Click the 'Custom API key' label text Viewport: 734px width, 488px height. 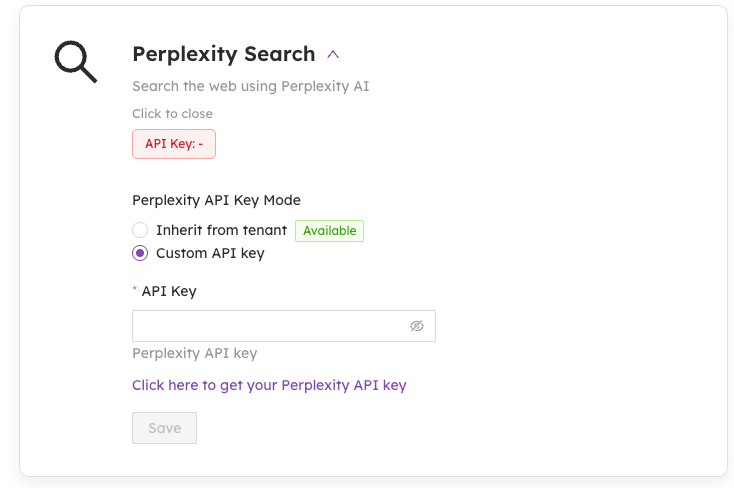pyautogui.click(x=210, y=254)
